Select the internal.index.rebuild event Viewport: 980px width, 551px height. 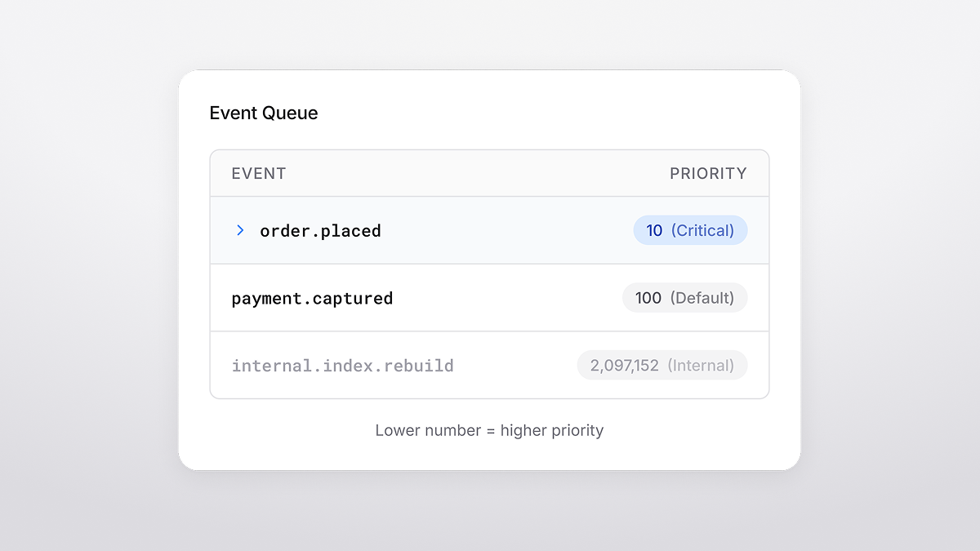point(343,365)
